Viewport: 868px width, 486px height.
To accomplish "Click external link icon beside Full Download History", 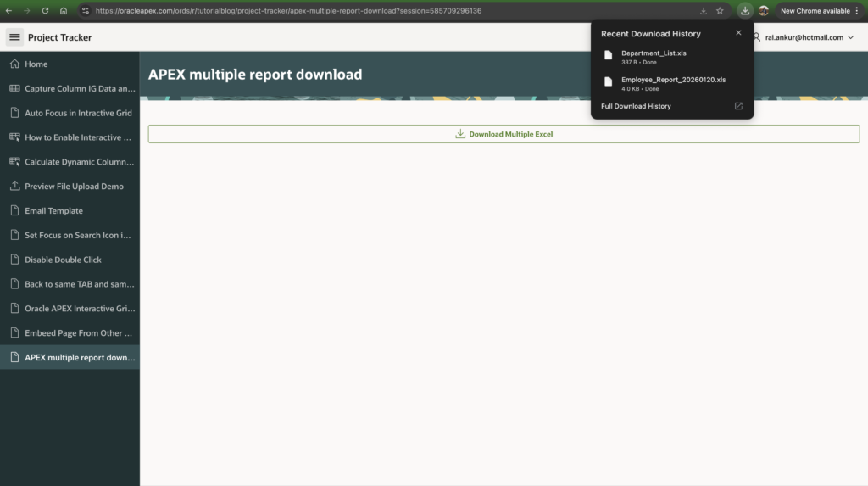I will pos(738,106).
